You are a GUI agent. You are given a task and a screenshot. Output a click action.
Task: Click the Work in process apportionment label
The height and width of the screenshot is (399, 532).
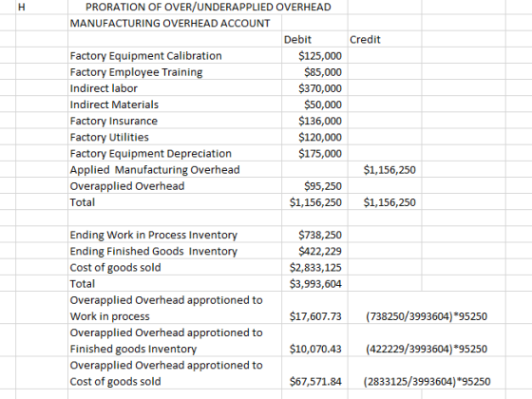click(166, 308)
